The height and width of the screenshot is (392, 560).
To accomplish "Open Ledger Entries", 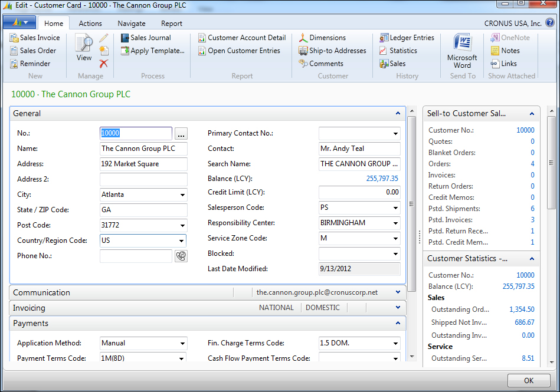I will [x=407, y=38].
